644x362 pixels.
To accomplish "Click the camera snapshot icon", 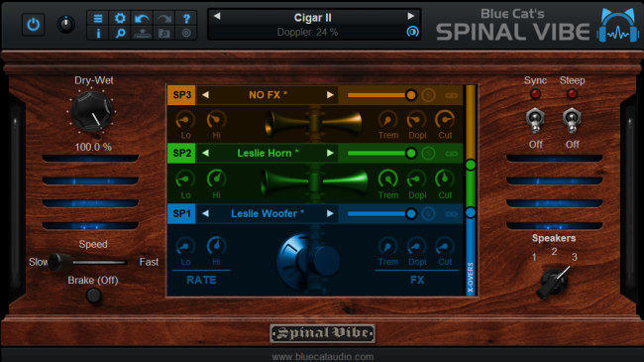I will (x=164, y=33).
